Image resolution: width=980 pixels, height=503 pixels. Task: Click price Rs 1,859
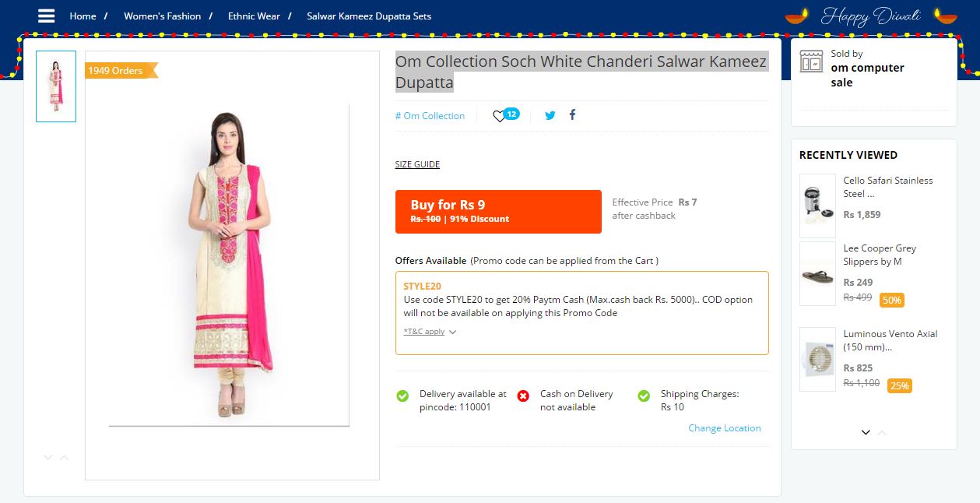click(x=862, y=215)
